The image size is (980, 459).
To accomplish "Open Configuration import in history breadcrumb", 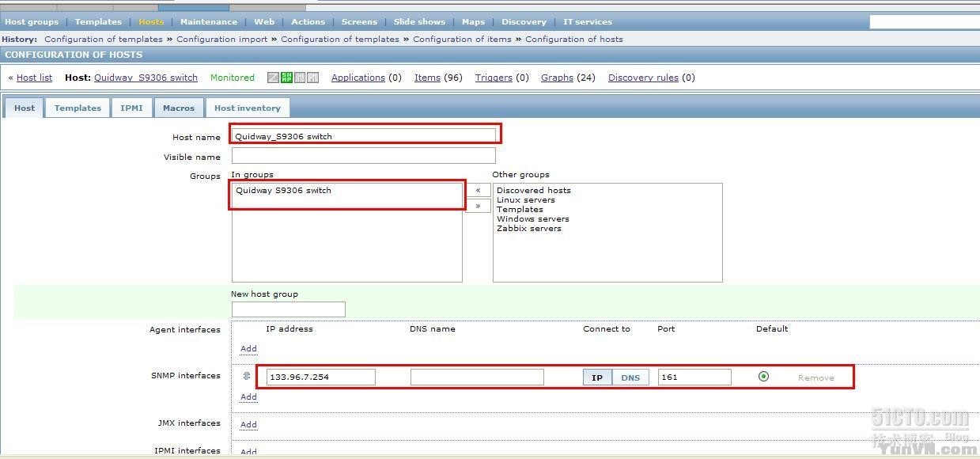I will pos(221,39).
